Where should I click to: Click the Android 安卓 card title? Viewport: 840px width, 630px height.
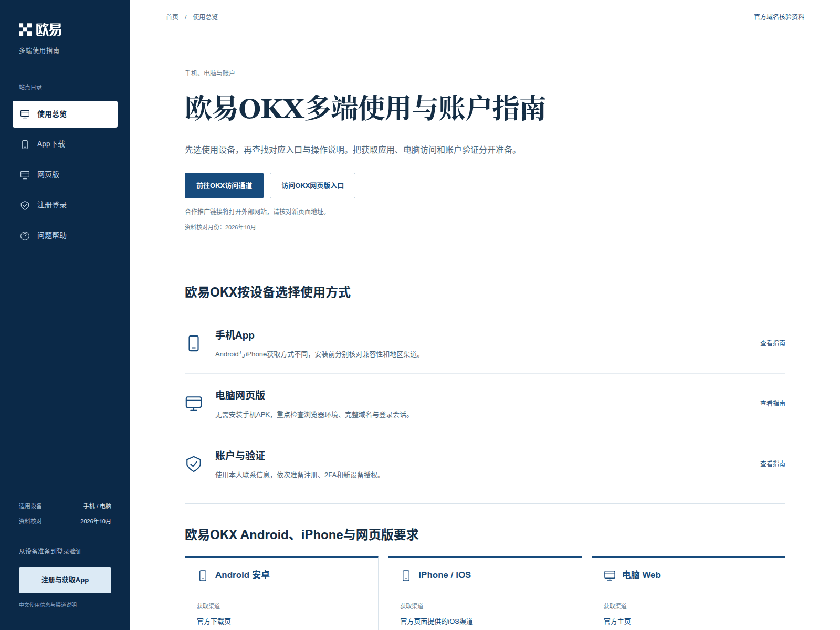tap(243, 575)
